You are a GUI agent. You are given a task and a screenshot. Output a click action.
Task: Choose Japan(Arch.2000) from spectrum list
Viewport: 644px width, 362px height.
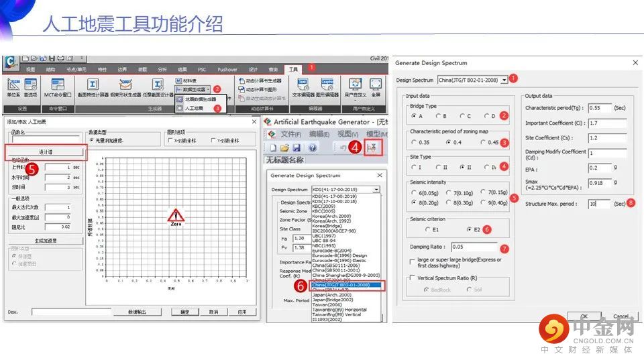pos(332,295)
